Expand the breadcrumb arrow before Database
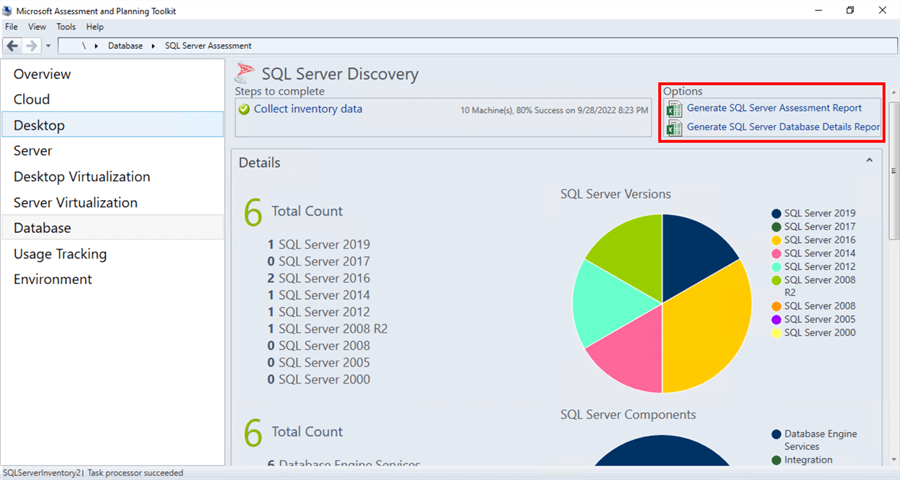Viewport: 900px width, 480px height. (96, 46)
